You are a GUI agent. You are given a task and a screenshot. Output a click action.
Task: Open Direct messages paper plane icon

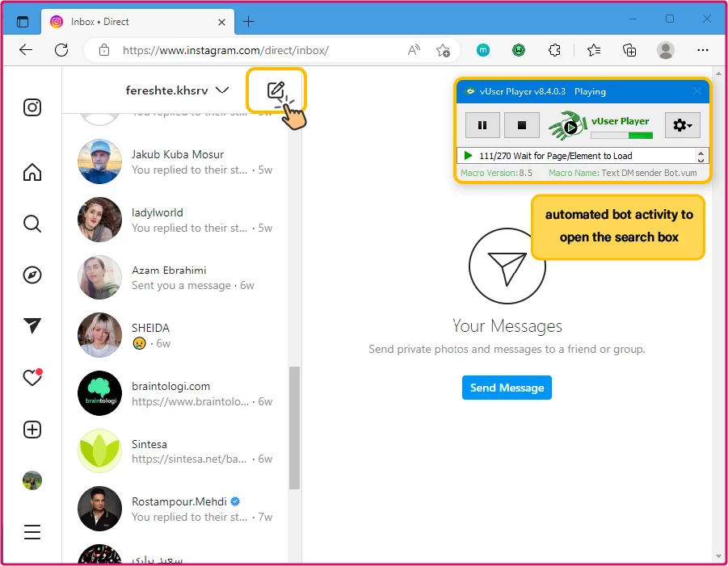(32, 325)
